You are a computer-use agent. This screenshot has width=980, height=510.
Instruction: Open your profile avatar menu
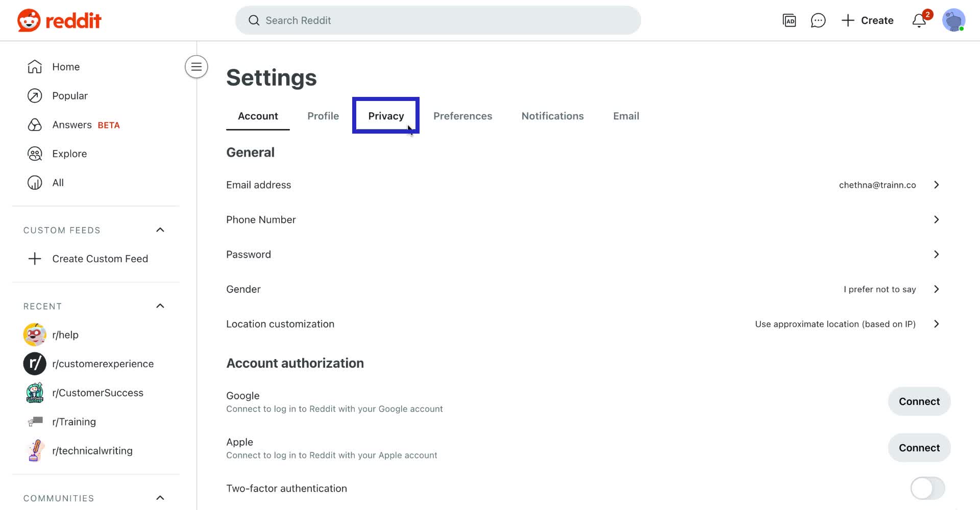pyautogui.click(x=953, y=20)
